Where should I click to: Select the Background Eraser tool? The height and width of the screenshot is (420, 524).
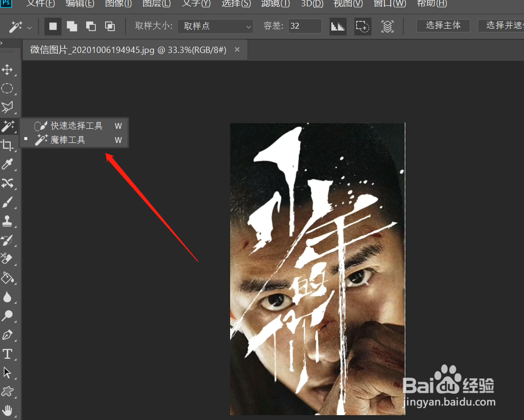tap(7, 259)
